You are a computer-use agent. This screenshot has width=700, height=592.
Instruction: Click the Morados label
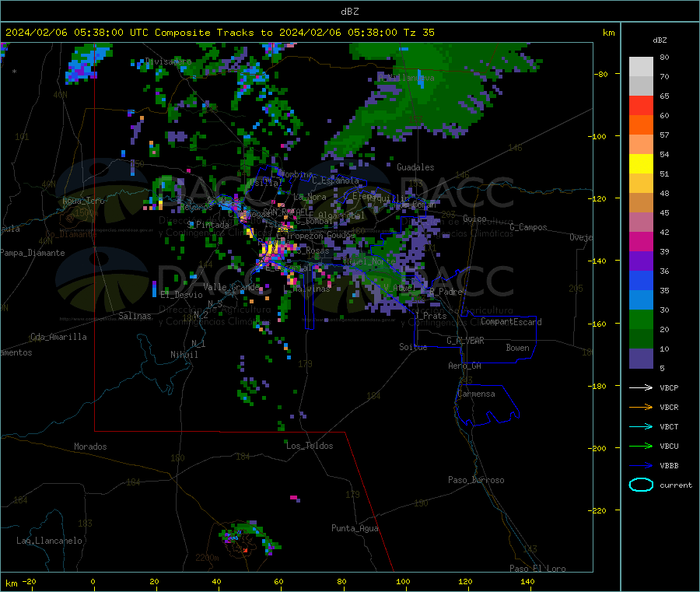[x=90, y=447]
